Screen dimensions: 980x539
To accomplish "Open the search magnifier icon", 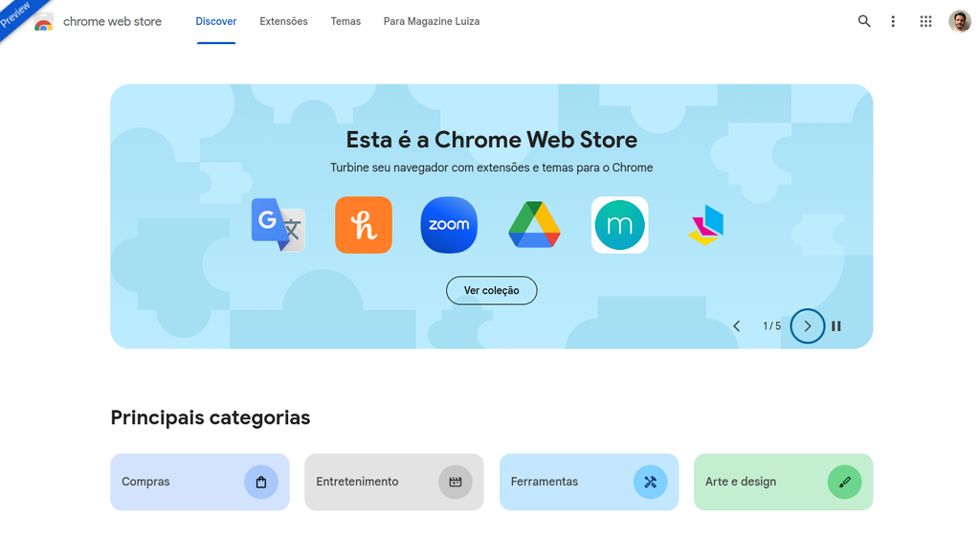I will (x=864, y=21).
